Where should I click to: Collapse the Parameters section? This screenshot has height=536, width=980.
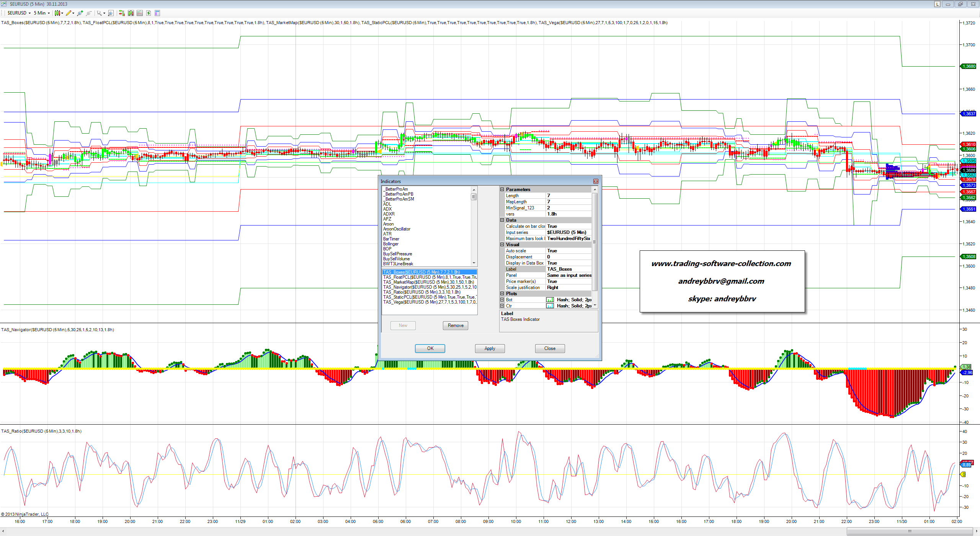(502, 190)
